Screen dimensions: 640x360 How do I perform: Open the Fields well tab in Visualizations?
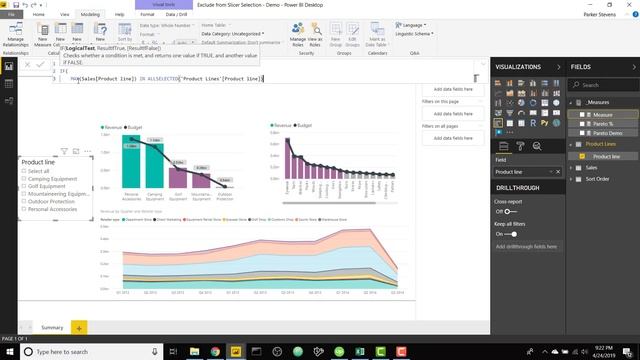[504, 146]
